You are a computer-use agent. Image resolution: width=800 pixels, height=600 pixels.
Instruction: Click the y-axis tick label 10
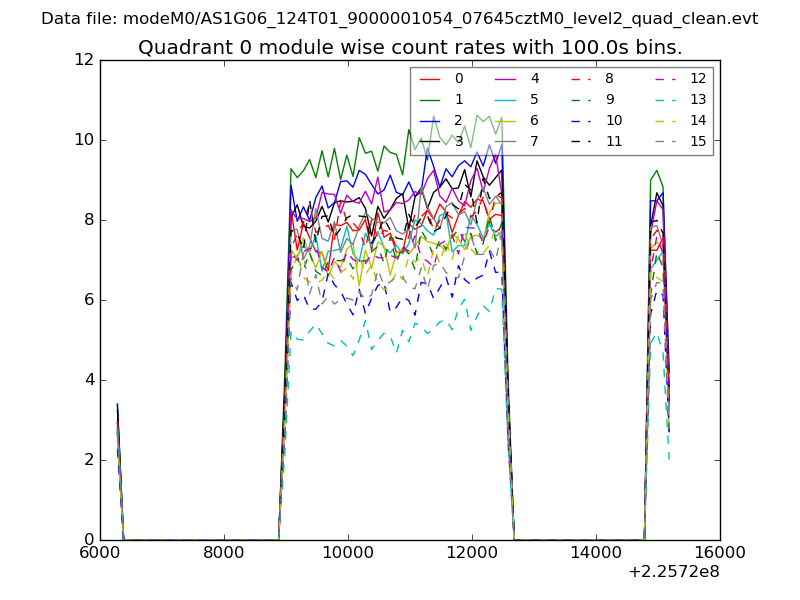tap(84, 140)
